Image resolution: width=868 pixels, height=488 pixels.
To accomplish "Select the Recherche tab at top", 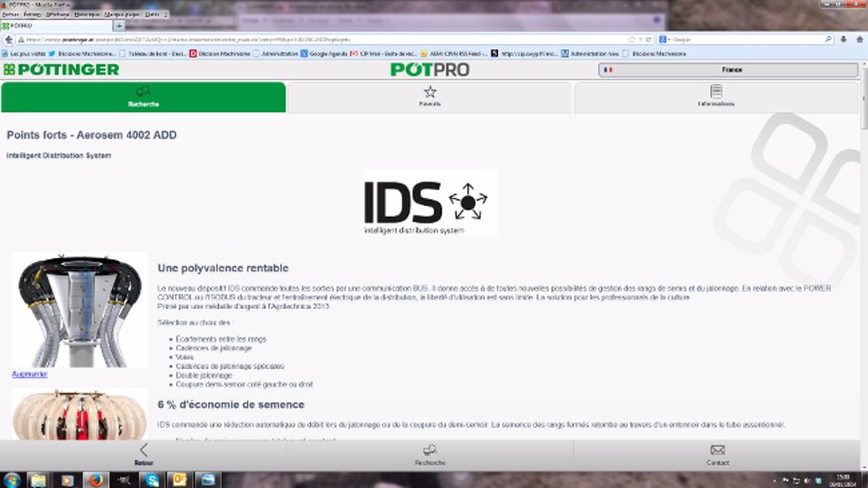I will [x=143, y=97].
